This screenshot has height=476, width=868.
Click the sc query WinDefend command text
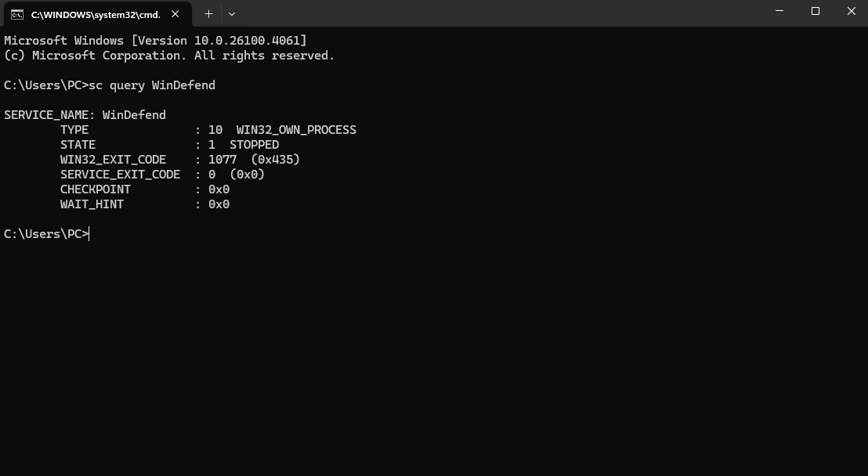(155, 85)
